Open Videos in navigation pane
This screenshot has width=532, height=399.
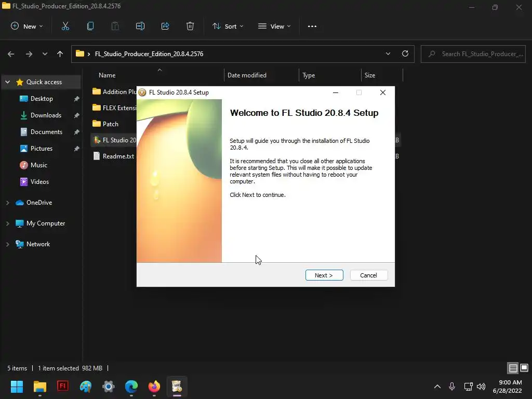pyautogui.click(x=39, y=182)
